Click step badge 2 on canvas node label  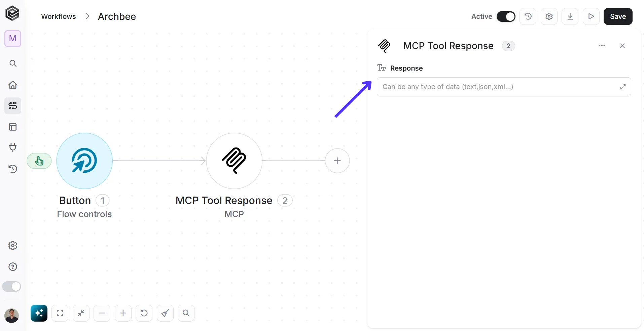285,201
